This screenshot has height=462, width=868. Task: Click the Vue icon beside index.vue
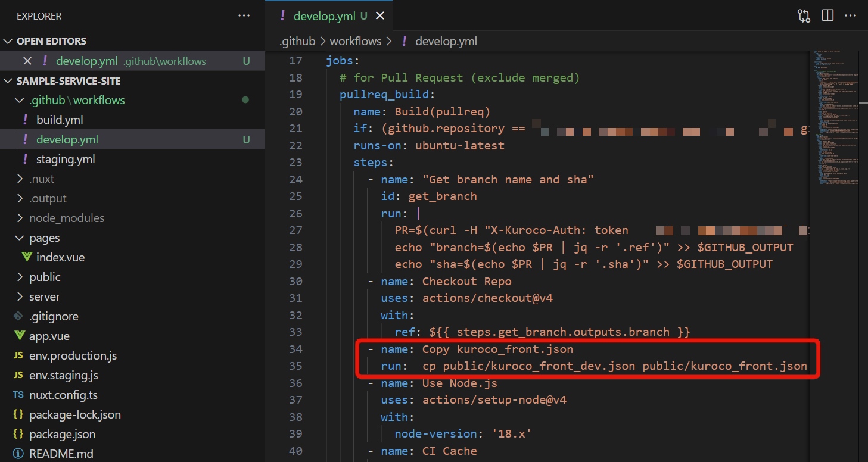(27, 257)
